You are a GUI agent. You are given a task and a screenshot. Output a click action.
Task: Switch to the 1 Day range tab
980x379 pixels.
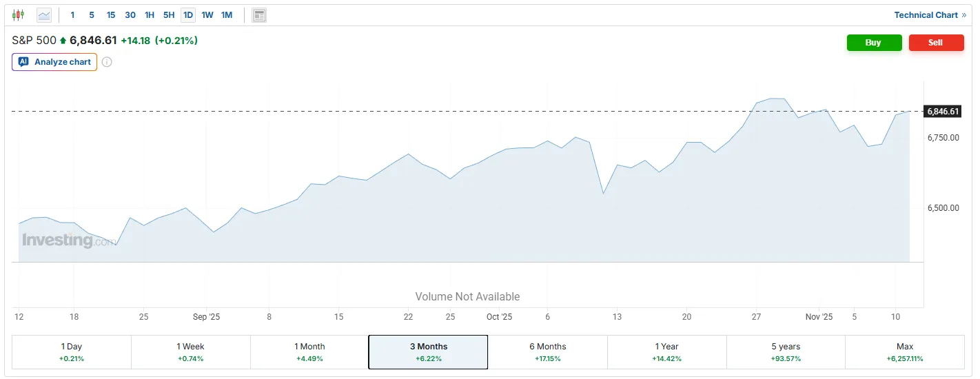tap(72, 352)
